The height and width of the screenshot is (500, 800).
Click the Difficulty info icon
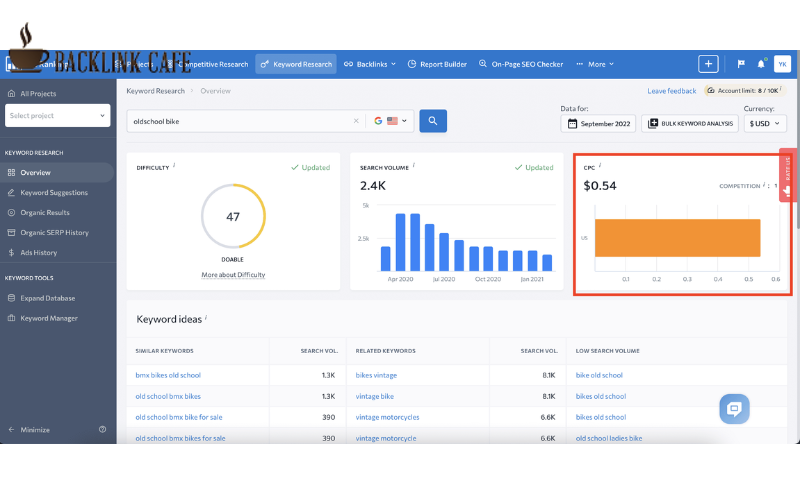[x=174, y=165]
